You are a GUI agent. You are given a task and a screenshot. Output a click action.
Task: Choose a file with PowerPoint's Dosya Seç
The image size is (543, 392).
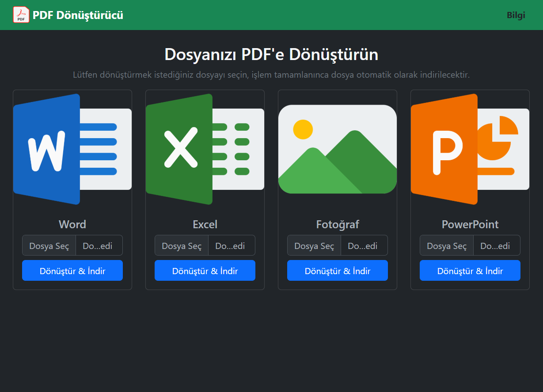(447, 245)
